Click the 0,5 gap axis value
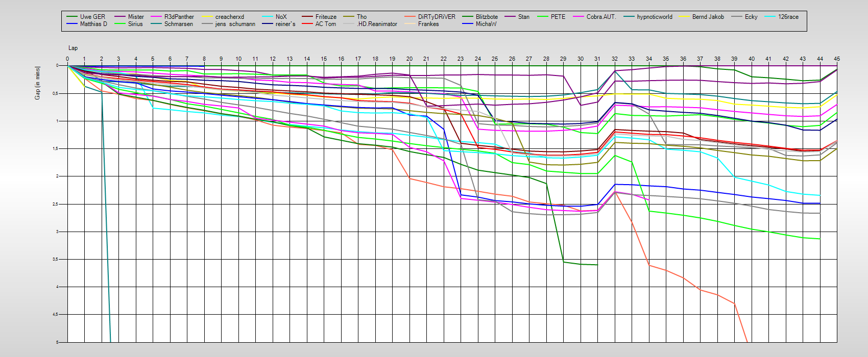 click(x=56, y=93)
